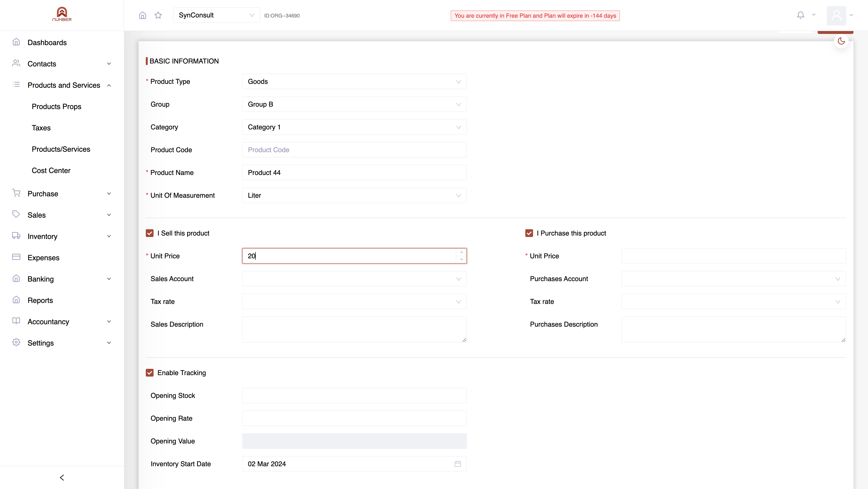
Task: Uncheck I Sell this product
Action: [x=150, y=233]
